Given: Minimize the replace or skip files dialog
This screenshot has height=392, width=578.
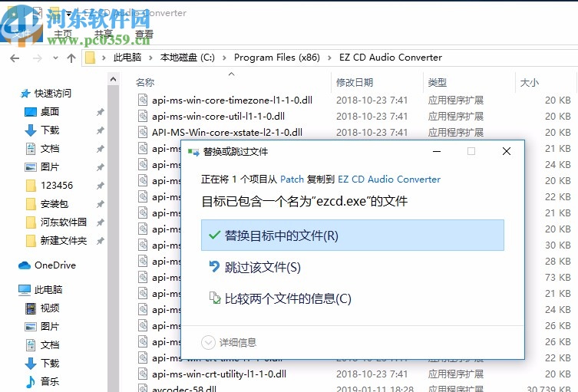Looking at the screenshot, I should pyautogui.click(x=437, y=151).
